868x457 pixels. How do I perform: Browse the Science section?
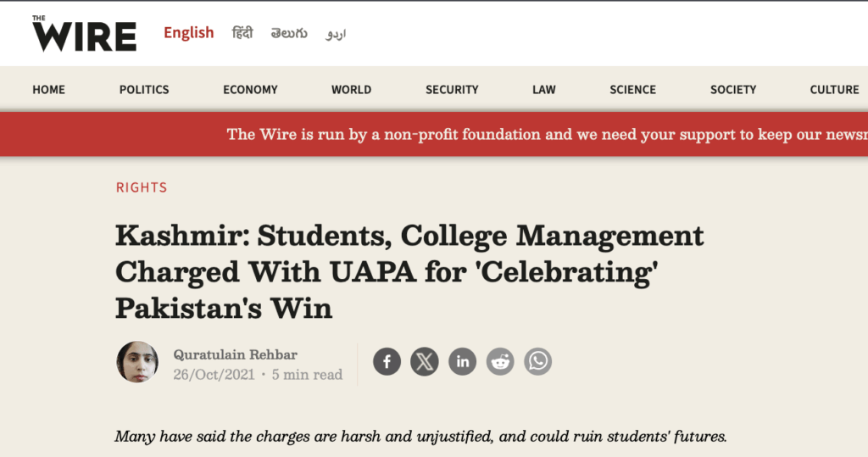pyautogui.click(x=632, y=89)
